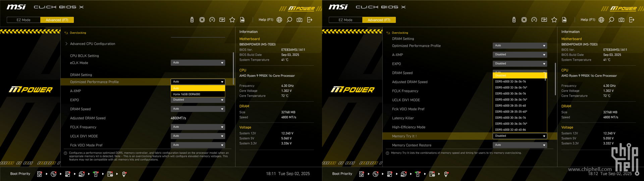The height and width of the screenshot is (181, 644).
Task: Click the search magnifier in right BIOS toolbar
Action: point(611,20)
